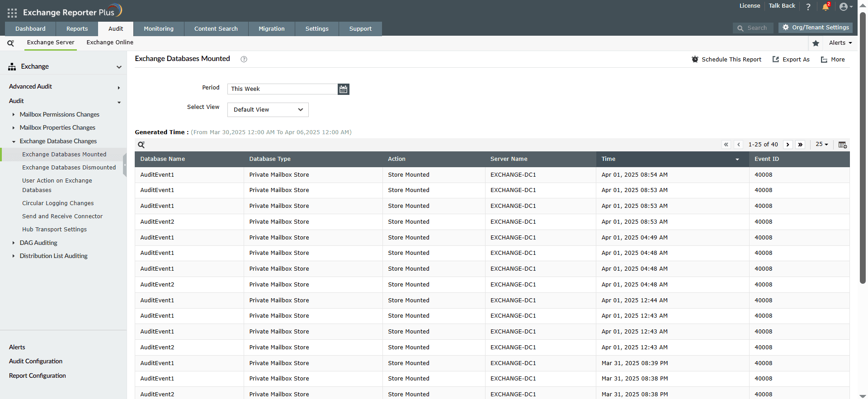The width and height of the screenshot is (868, 399).
Task: Click the top search box
Action: [753, 28]
